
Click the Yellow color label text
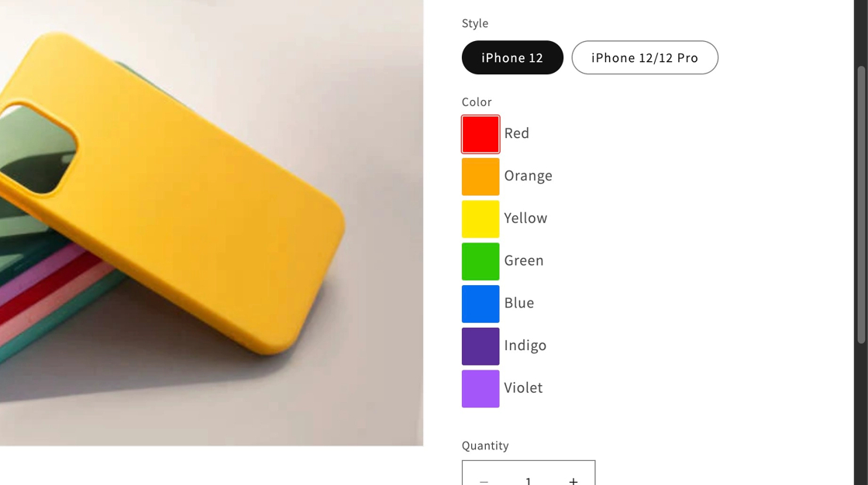pos(525,218)
